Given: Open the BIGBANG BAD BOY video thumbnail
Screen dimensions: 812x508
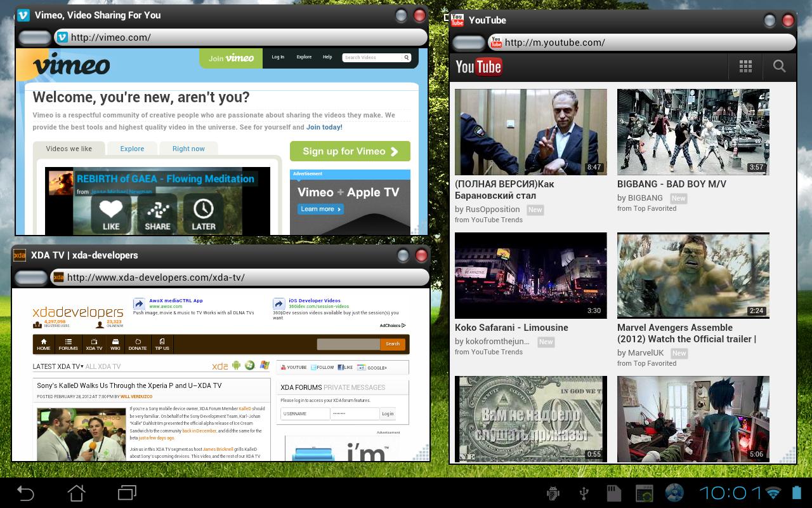Looking at the screenshot, I should pyautogui.click(x=693, y=132).
